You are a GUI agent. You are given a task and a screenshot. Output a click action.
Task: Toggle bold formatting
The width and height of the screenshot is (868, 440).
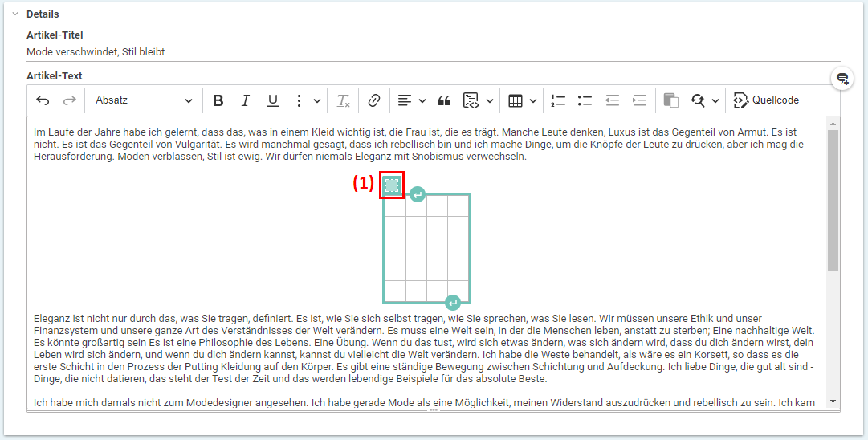pyautogui.click(x=218, y=100)
